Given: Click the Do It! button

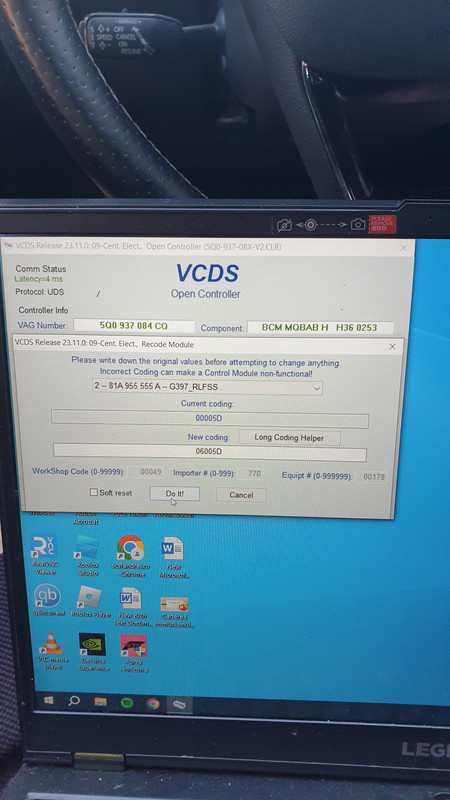Looking at the screenshot, I should (174, 494).
